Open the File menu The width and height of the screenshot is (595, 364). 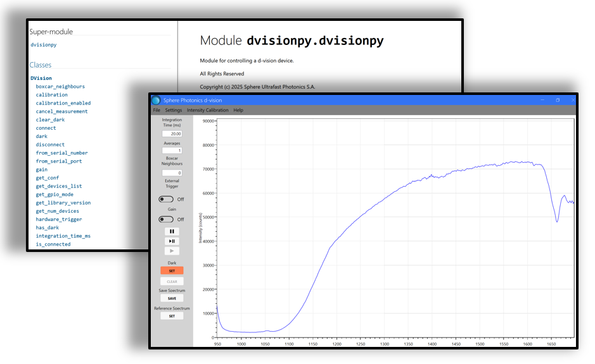coord(157,110)
